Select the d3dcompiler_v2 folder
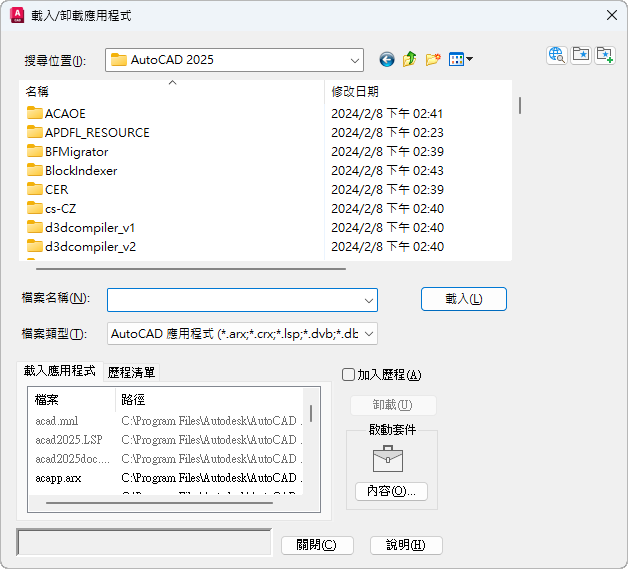Viewport: 628px width, 569px height. click(x=81, y=247)
